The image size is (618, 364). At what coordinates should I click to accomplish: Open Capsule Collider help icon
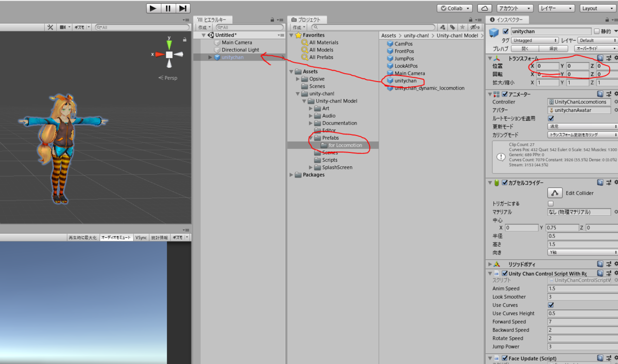tap(600, 182)
